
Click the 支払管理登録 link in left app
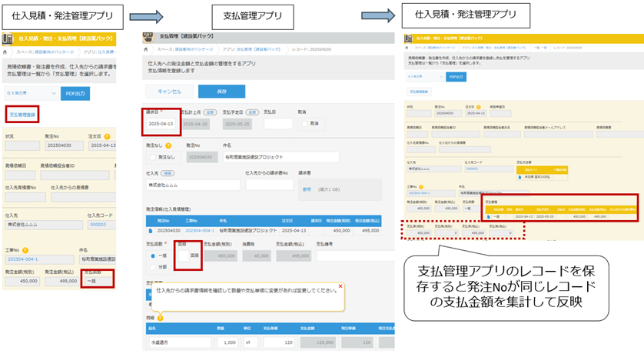coord(22,115)
